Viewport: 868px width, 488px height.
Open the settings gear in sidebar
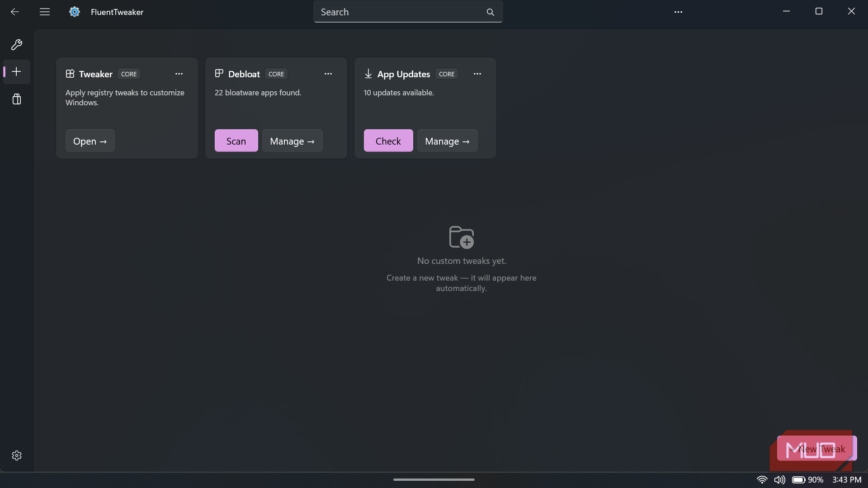point(17,455)
